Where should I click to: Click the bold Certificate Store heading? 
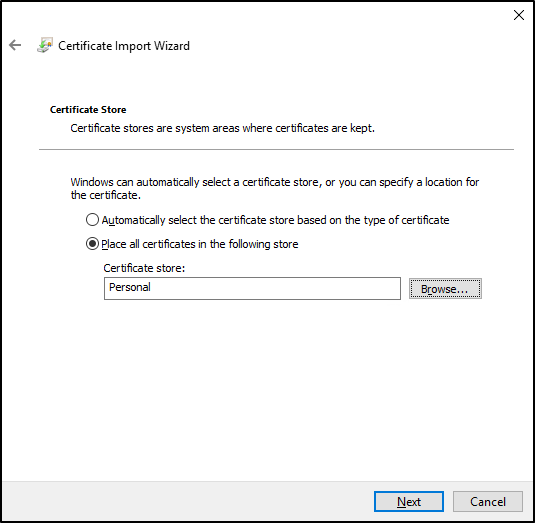88,110
